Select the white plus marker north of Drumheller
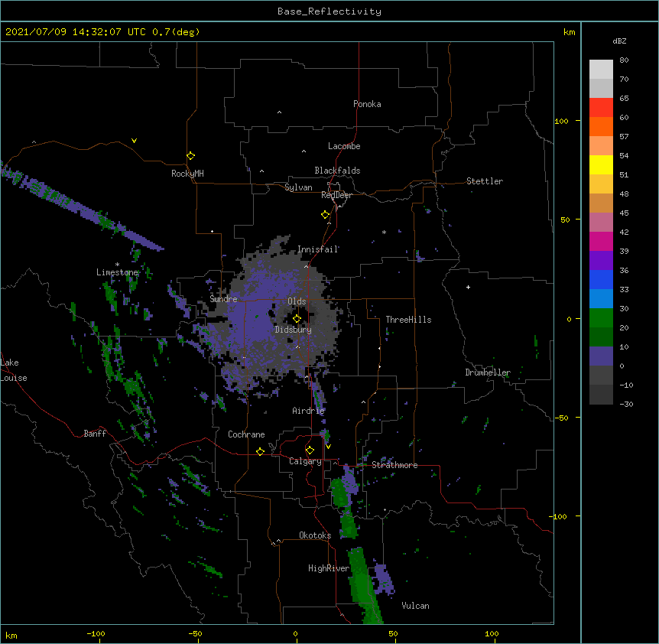Image resolution: width=659 pixels, height=644 pixels. (468, 287)
